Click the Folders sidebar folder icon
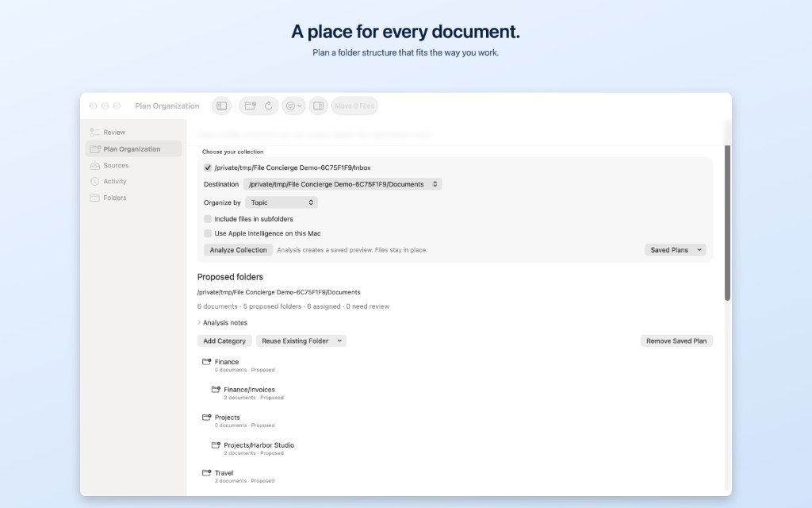The image size is (812, 508). [x=95, y=198]
